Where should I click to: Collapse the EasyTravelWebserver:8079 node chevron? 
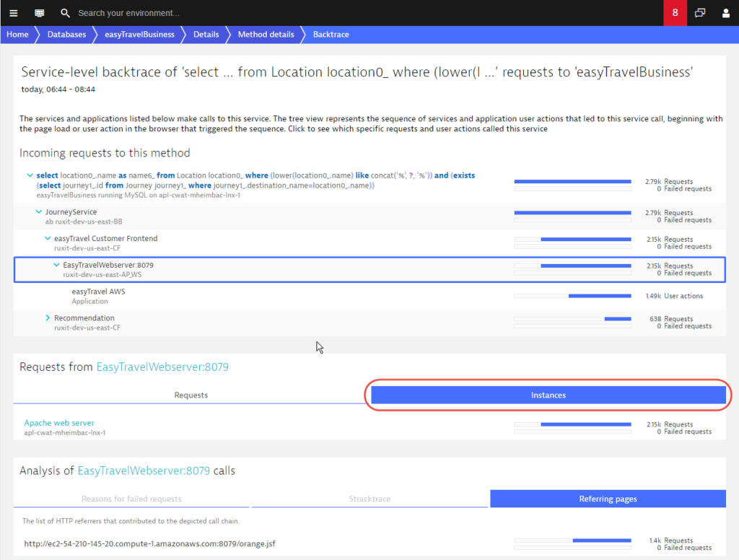coord(56,265)
